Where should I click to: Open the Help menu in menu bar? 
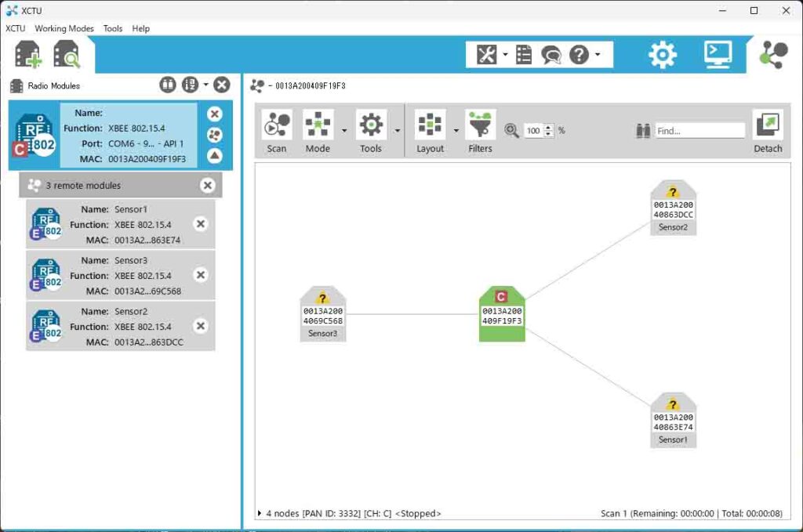[141, 29]
